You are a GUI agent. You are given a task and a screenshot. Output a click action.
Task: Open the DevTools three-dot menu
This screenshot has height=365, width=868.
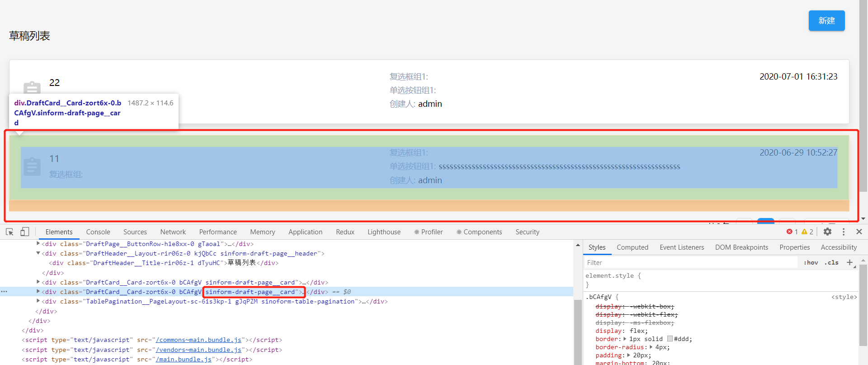[x=844, y=232]
